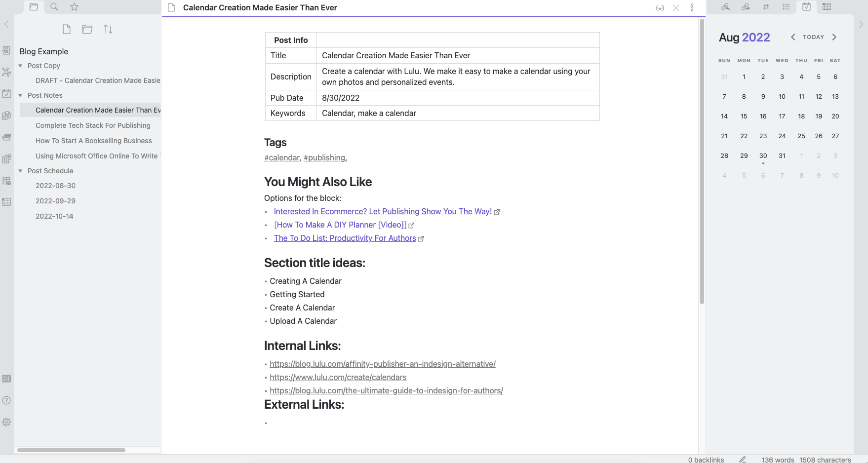This screenshot has height=463, width=868.
Task: Switch to the Calendar tab in right sidebar
Action: click(806, 7)
